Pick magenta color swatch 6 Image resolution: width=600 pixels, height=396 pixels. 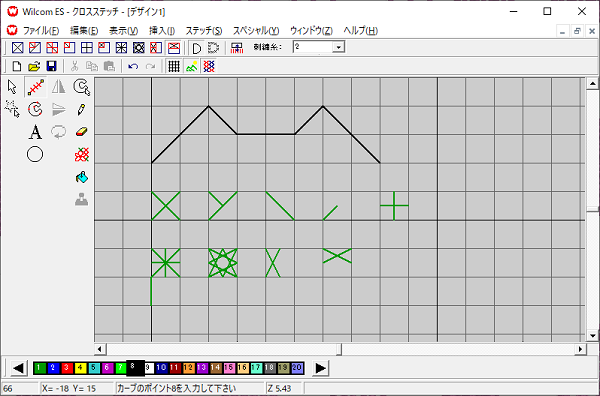click(x=107, y=368)
